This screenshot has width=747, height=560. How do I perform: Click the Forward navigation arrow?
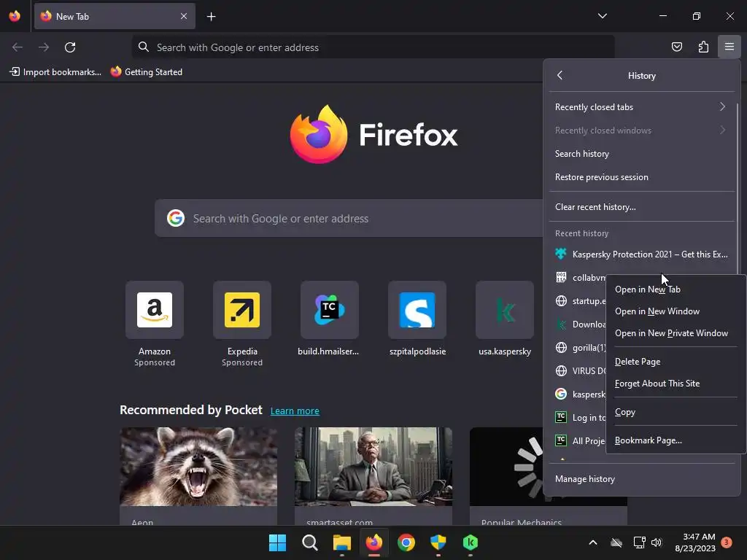click(x=44, y=47)
